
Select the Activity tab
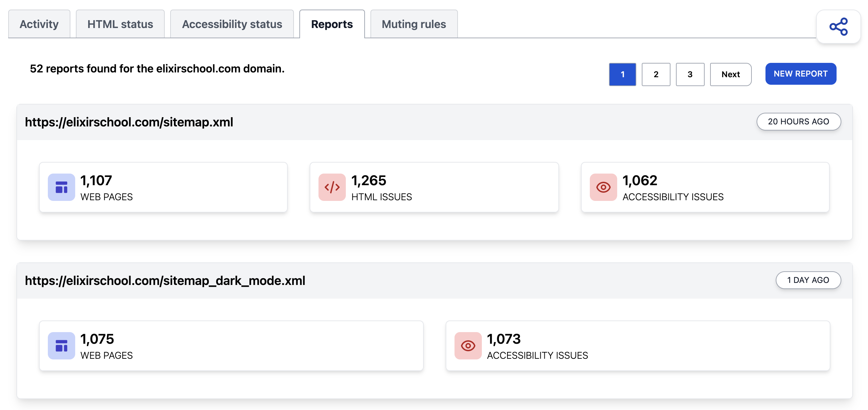point(39,24)
